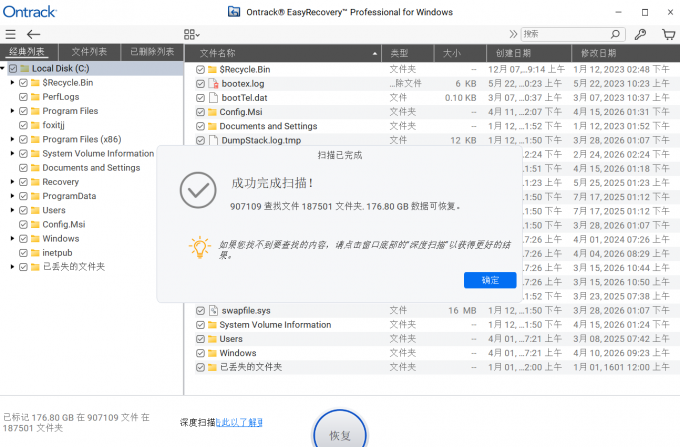680x447 pixels.
Task: Click the bootTel.dat file icon
Action: point(213,98)
